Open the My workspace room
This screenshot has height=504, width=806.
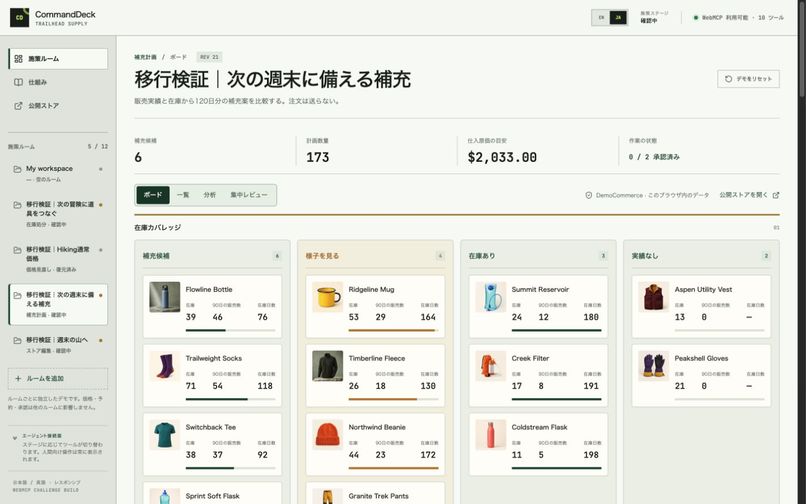[x=58, y=173]
